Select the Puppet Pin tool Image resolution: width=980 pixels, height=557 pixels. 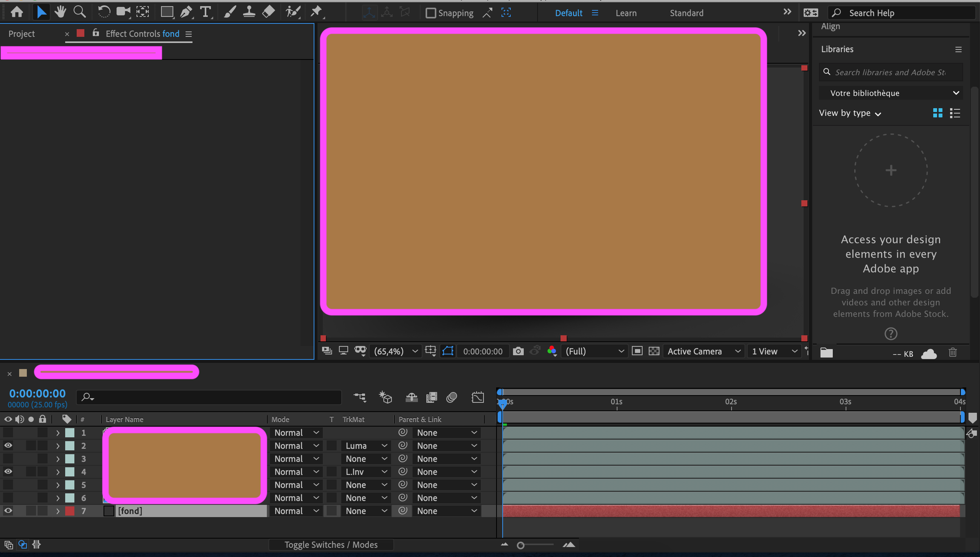coord(316,12)
